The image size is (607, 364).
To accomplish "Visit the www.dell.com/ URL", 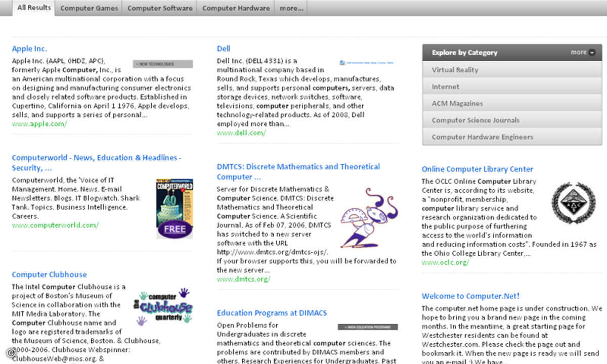I will 241,133.
